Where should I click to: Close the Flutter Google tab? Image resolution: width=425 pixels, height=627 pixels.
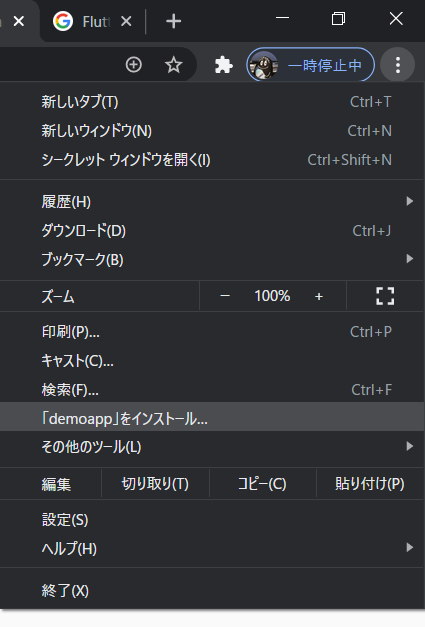(x=126, y=21)
